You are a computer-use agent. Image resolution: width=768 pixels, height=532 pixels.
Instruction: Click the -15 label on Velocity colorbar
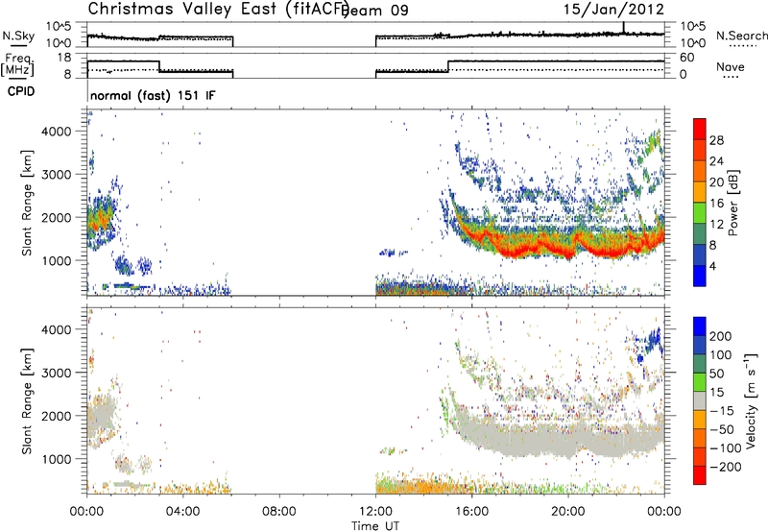(722, 410)
